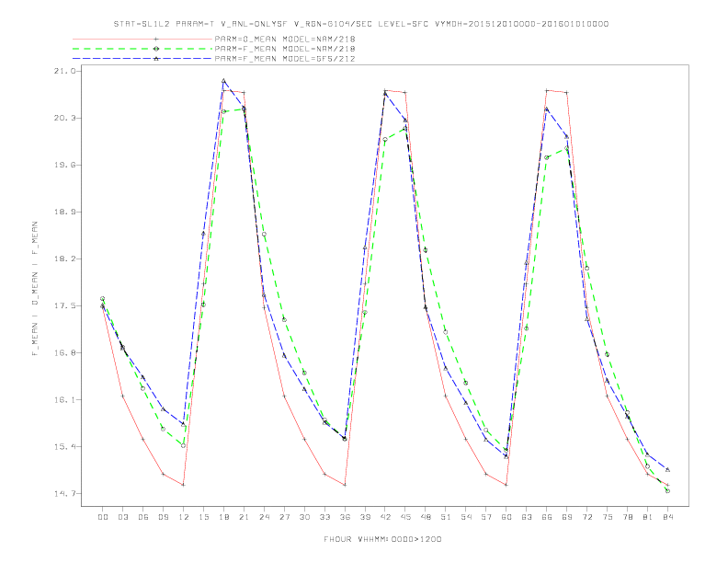This screenshot has width=728, height=563.
Task: Click the triangle marker in the legend
Action: (x=156, y=59)
